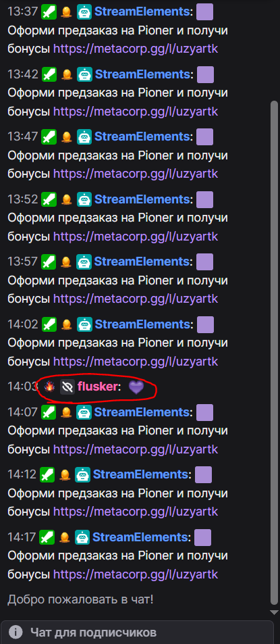
Task: Click the moderator sword badge at 13:37
Action: [49, 12]
